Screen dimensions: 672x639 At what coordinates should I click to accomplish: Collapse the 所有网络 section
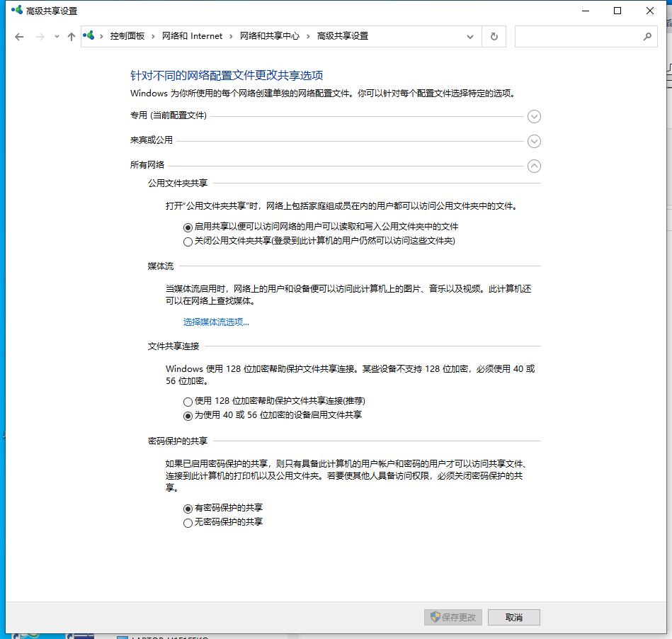(535, 166)
